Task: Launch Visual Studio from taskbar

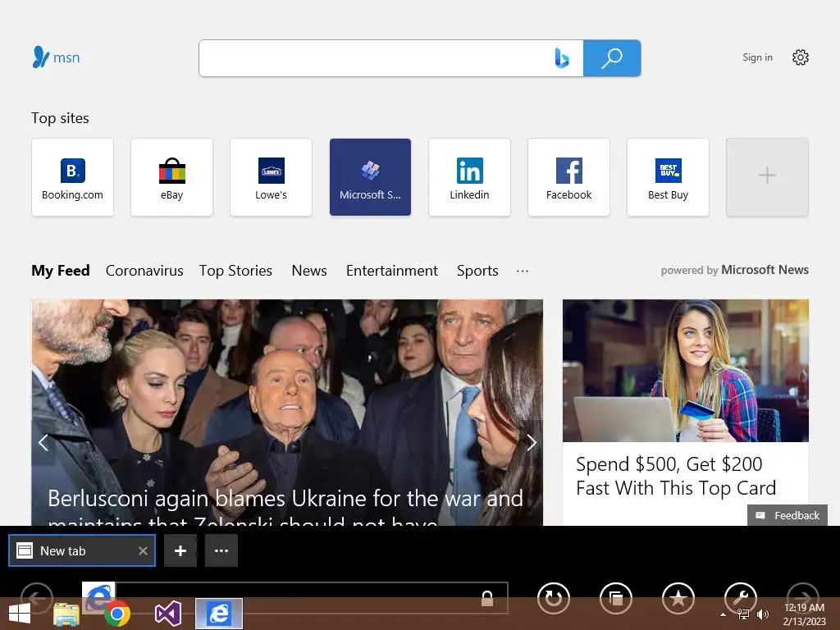Action: click(x=167, y=614)
